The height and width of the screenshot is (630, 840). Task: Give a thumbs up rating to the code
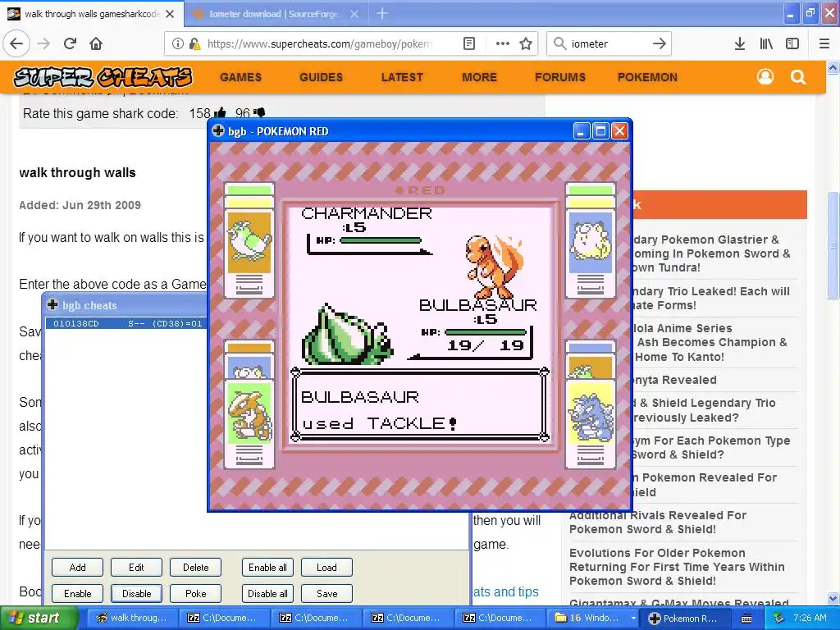220,113
